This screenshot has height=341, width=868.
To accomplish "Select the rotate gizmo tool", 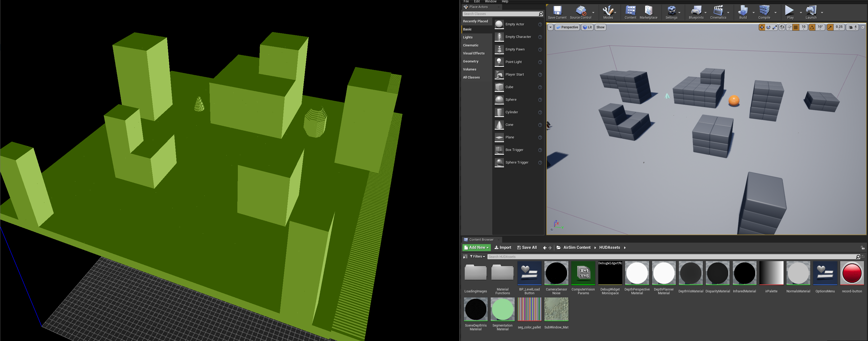I will 768,27.
